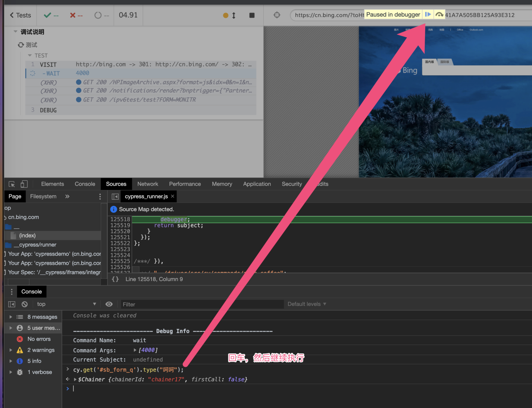This screenshot has width=532, height=408.
Task: Open the XHR HPImageArchive request row
Action: point(141,82)
